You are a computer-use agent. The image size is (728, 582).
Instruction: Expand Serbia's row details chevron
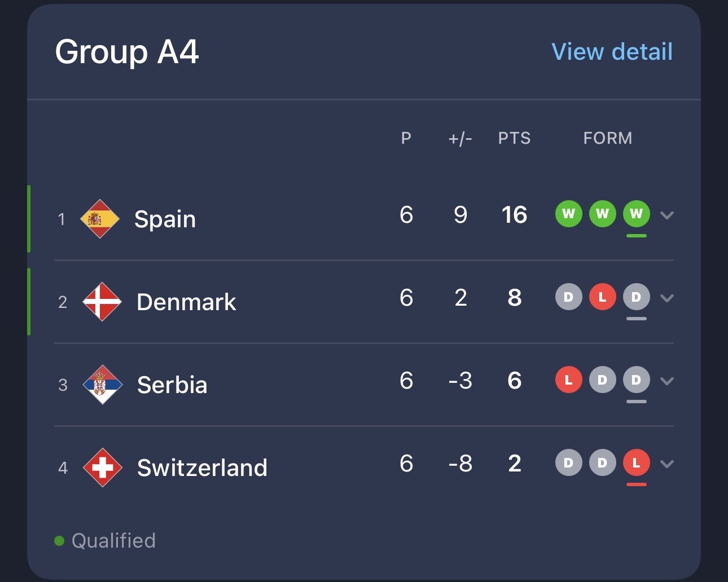pos(667,381)
